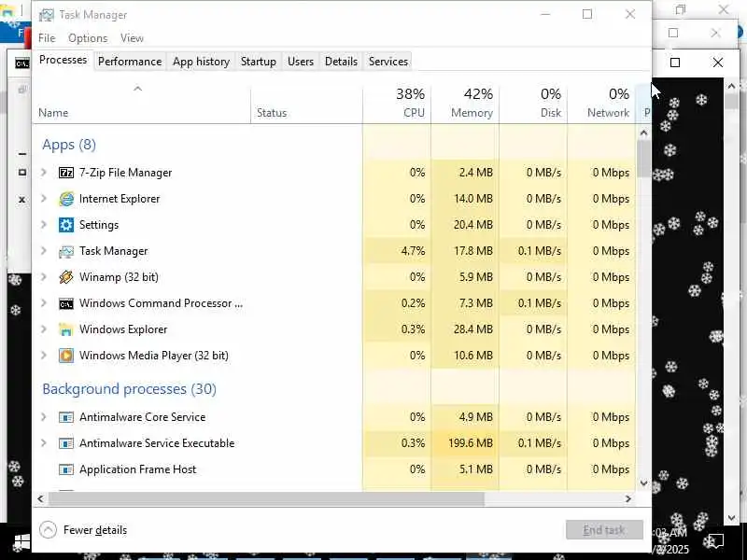Click the Antimalware Core Service icon
The width and height of the screenshot is (747, 560).
(66, 417)
